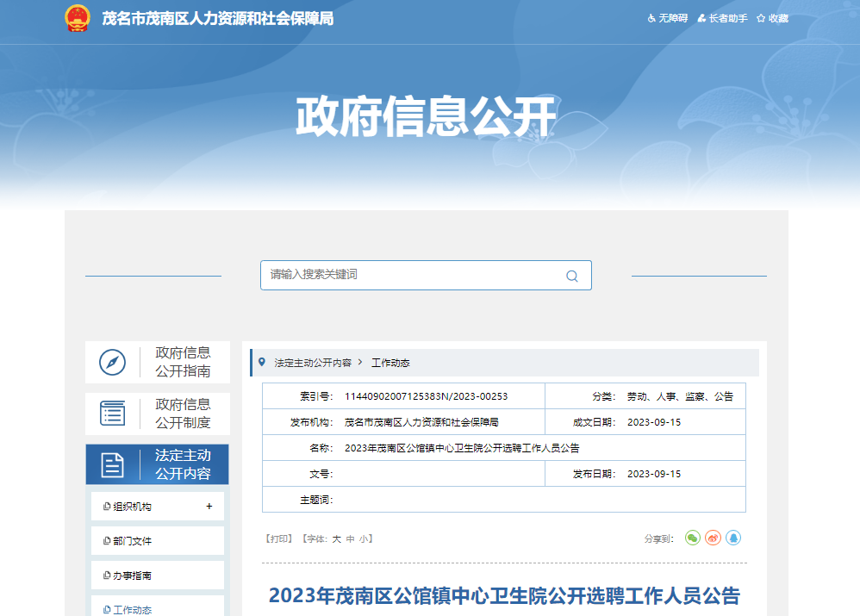Click the search magnifier icon

571,276
